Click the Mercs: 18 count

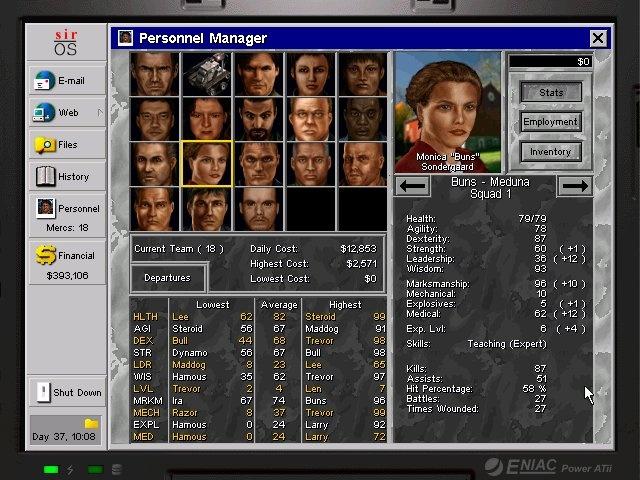point(67,227)
